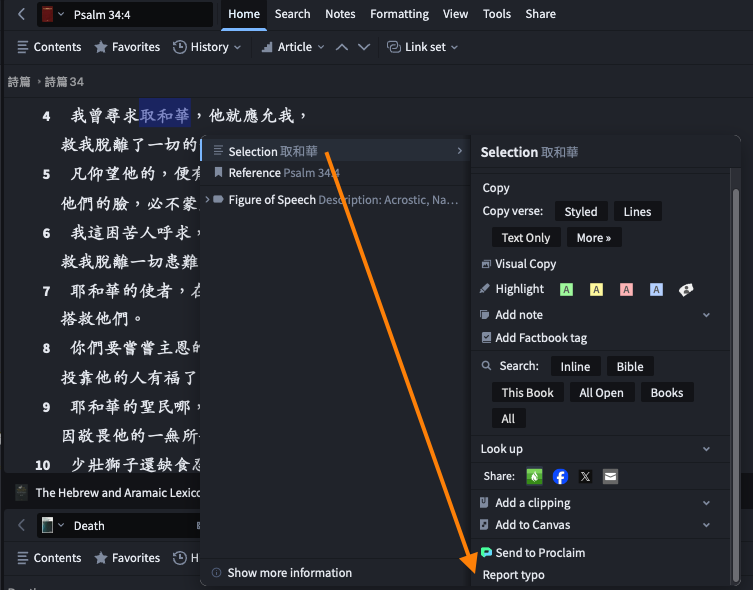Expand Add note options chevron
753x590 pixels.
click(706, 315)
